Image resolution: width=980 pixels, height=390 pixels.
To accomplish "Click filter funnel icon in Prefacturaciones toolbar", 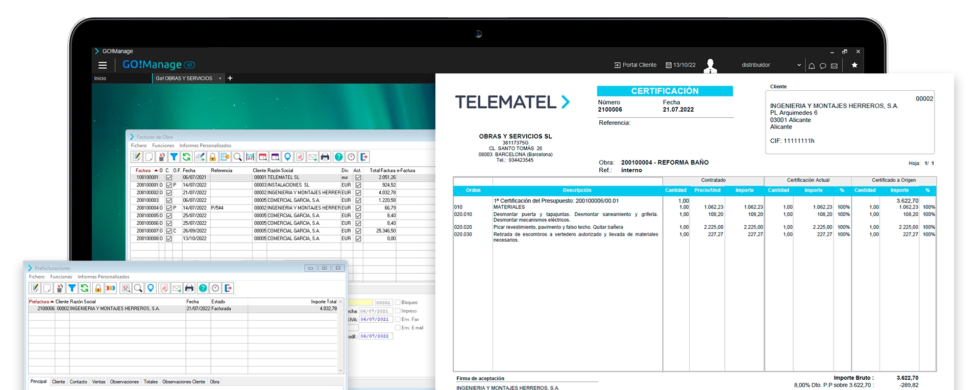I will pos(72,288).
